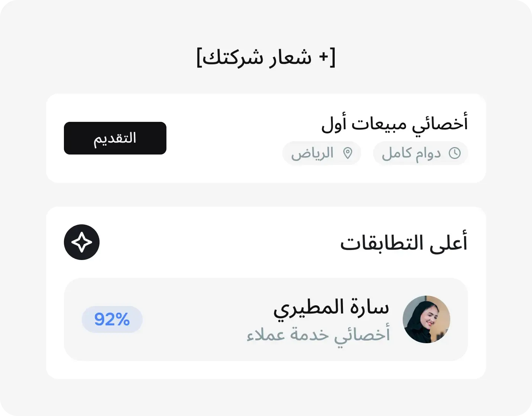This screenshot has height=416, width=532.
Task: Select the sparkle icon above أعلى التطابقات
Action: 81,242
